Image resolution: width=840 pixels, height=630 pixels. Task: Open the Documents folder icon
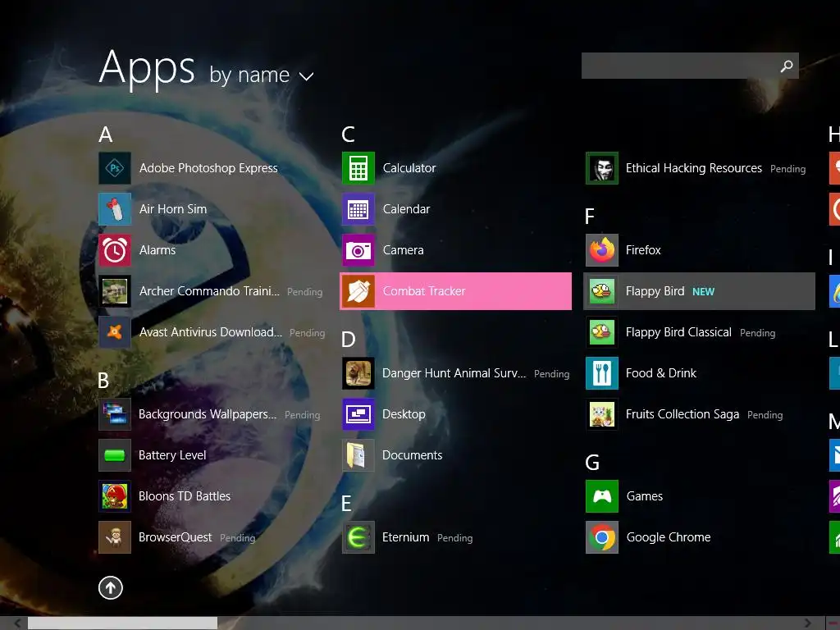point(358,455)
